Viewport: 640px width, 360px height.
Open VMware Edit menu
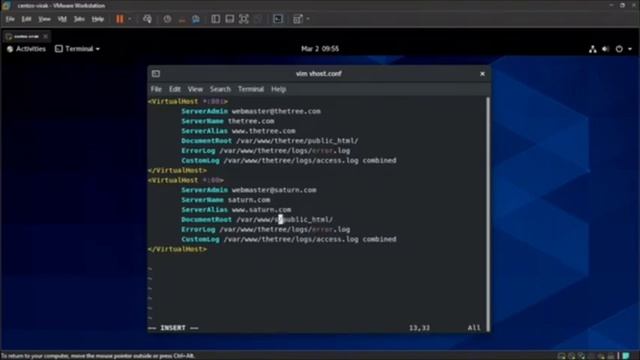27,19
